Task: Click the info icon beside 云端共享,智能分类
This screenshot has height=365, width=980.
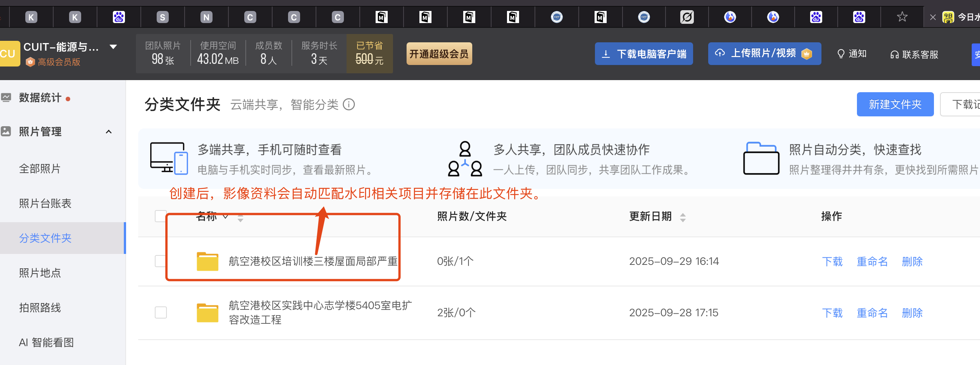Action: pos(348,104)
